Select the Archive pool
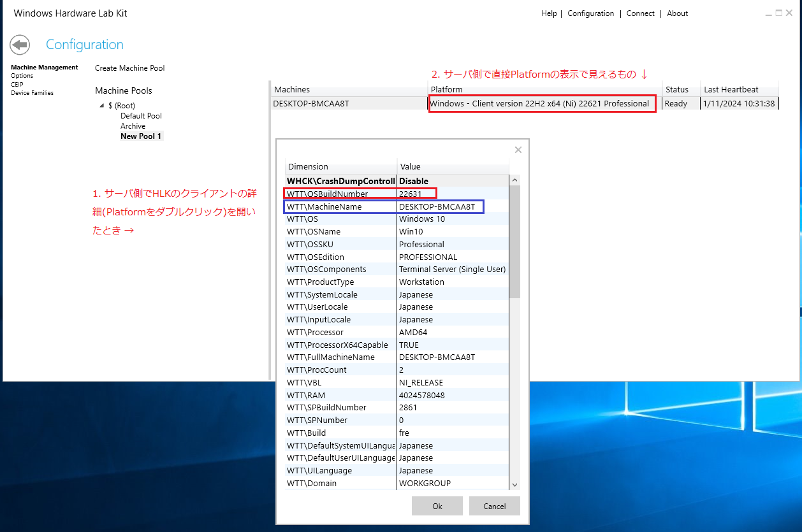This screenshot has height=532, width=802. click(x=133, y=126)
